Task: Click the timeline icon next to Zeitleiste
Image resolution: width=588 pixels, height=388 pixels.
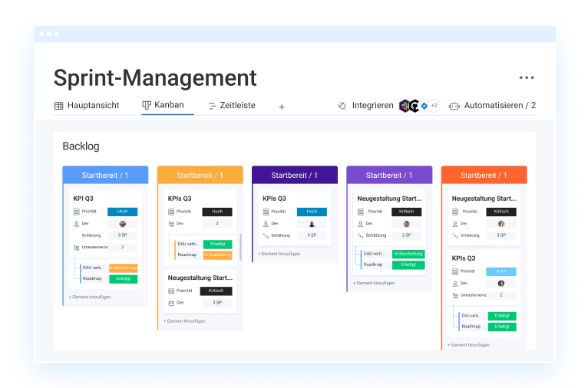Action: coord(213,107)
